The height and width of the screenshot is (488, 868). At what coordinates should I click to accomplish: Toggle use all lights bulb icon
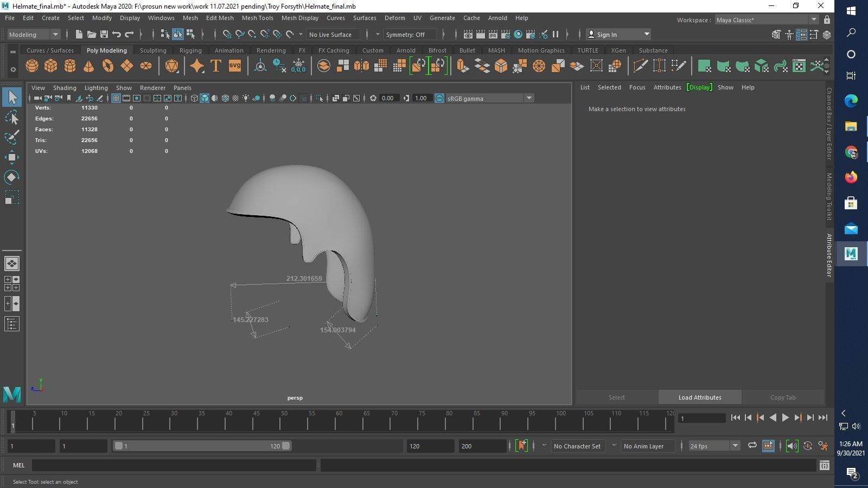click(x=246, y=98)
